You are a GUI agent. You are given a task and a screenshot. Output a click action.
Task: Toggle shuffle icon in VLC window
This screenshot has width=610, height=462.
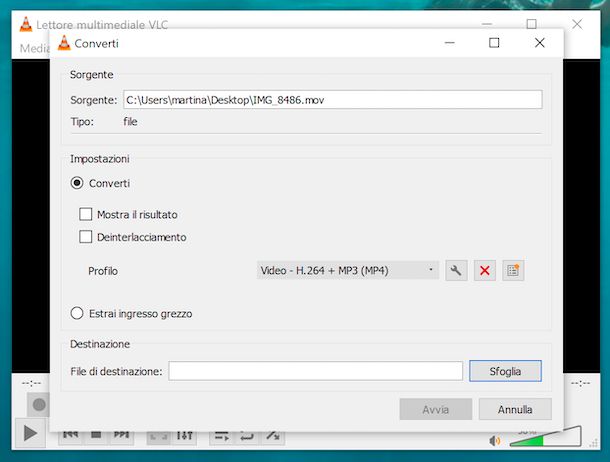click(273, 436)
